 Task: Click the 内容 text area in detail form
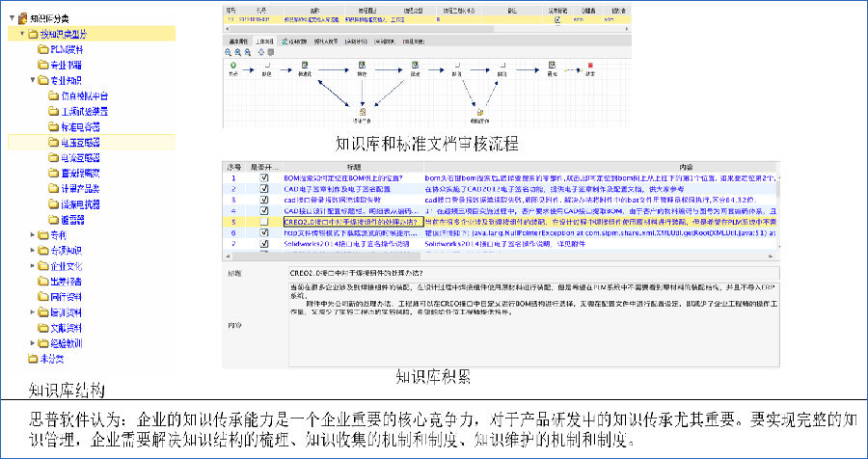pyautogui.click(x=533, y=324)
